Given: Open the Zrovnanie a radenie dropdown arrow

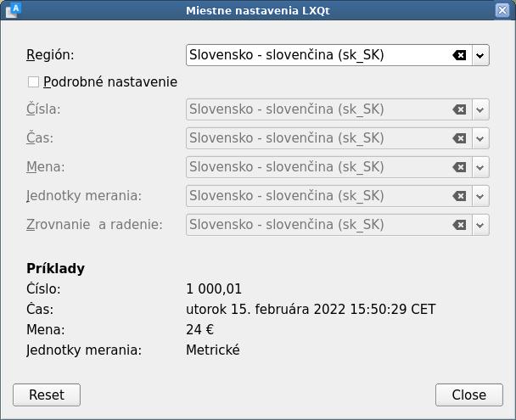Looking at the screenshot, I should (x=480, y=225).
